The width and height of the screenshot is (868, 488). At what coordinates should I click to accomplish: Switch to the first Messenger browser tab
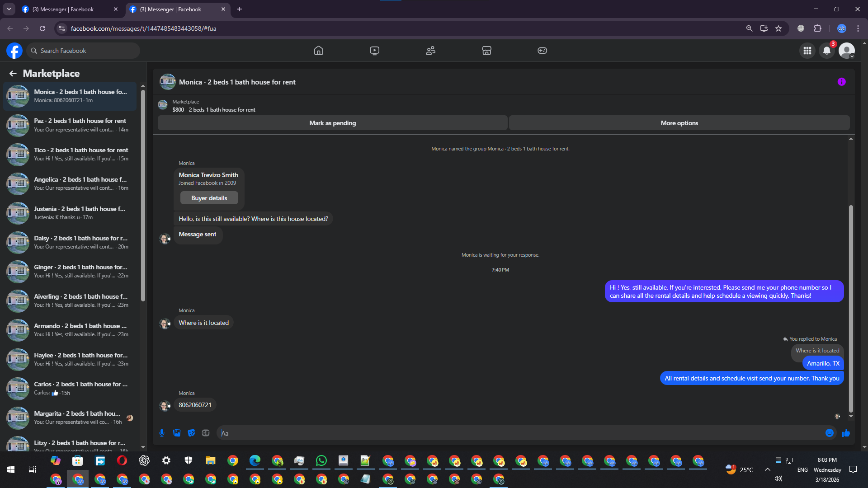[68, 9]
